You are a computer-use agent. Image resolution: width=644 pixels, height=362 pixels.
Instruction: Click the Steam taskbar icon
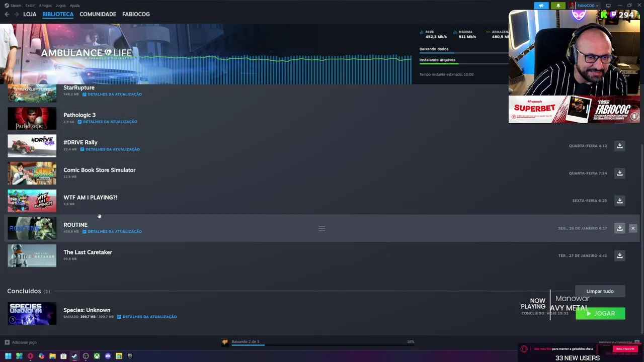74,356
